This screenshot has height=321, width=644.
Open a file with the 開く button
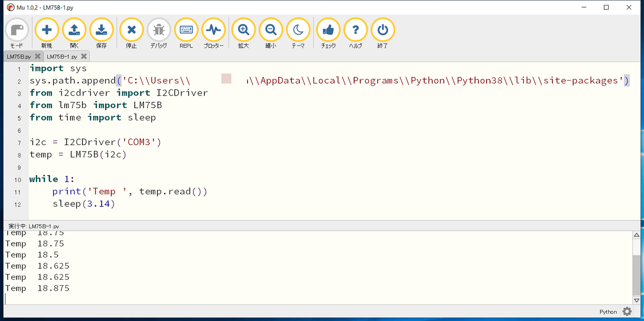(74, 33)
